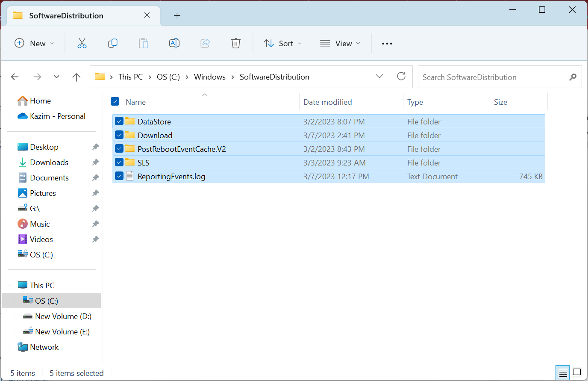
Task: Click Windows breadcrumb segment
Action: [x=210, y=77]
